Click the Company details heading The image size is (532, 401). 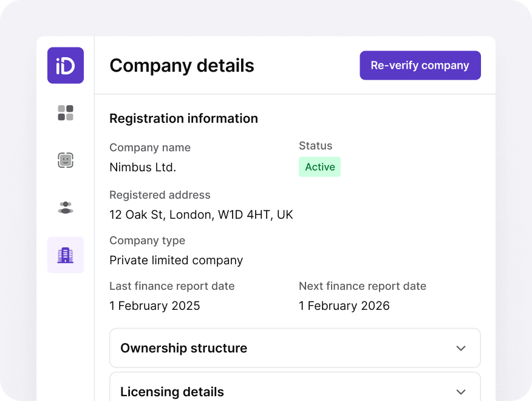click(182, 66)
